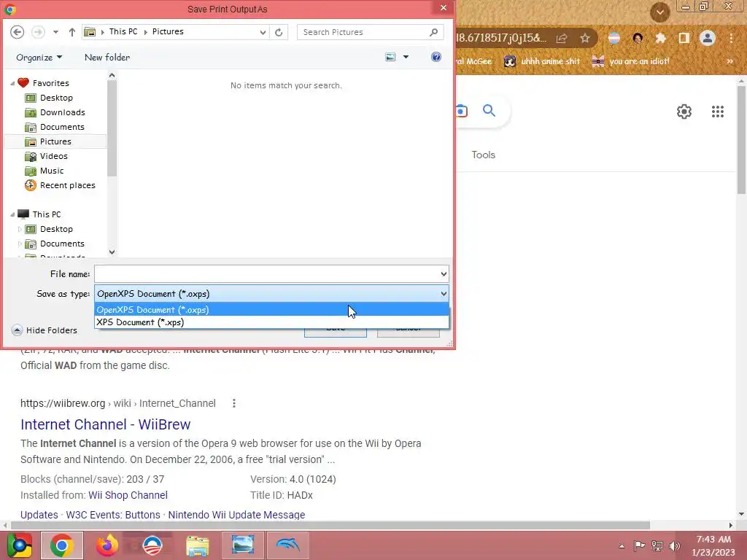Change the view with view icon
747x560 pixels.
[x=390, y=57]
